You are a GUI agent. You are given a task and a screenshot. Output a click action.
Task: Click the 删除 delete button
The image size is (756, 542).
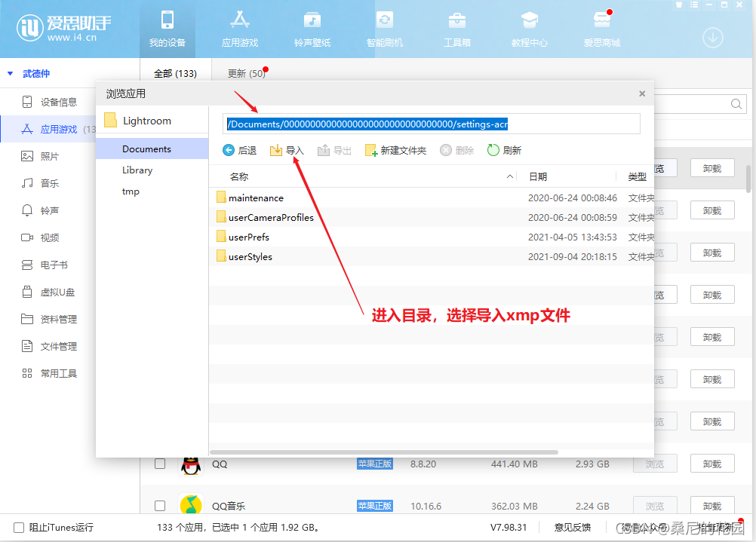click(x=457, y=150)
